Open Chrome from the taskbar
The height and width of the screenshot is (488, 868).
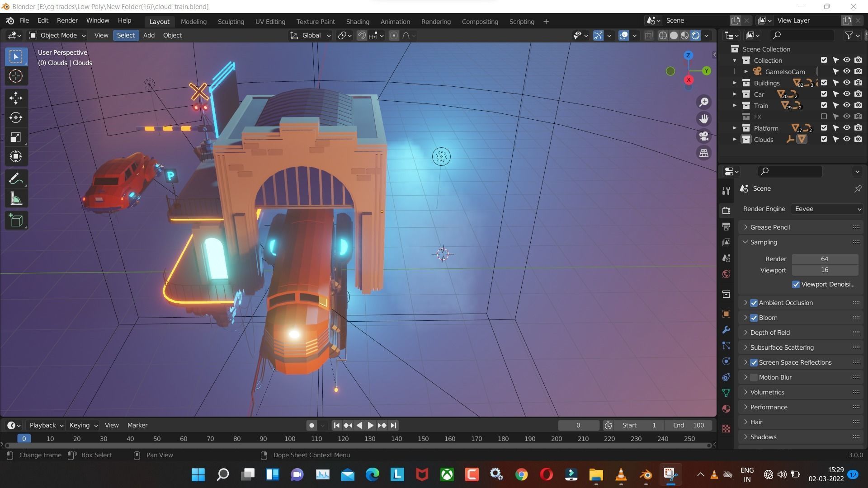[521, 474]
